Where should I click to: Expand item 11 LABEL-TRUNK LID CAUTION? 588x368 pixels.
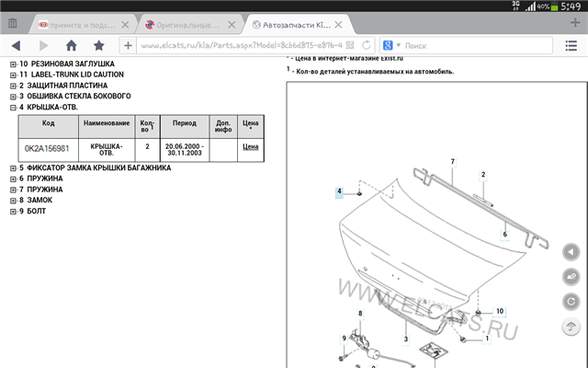click(x=13, y=75)
